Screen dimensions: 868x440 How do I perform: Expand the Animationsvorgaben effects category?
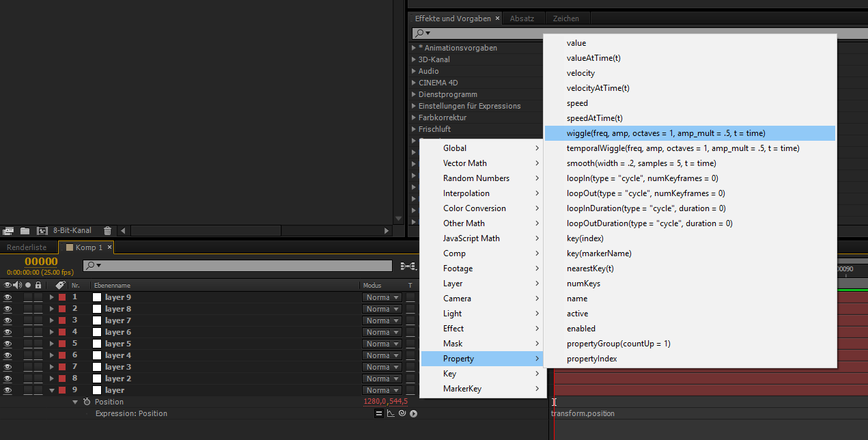coord(414,48)
